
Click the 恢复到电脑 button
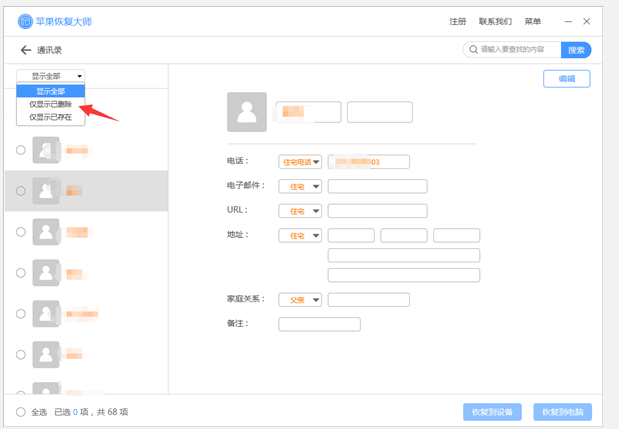tap(563, 412)
